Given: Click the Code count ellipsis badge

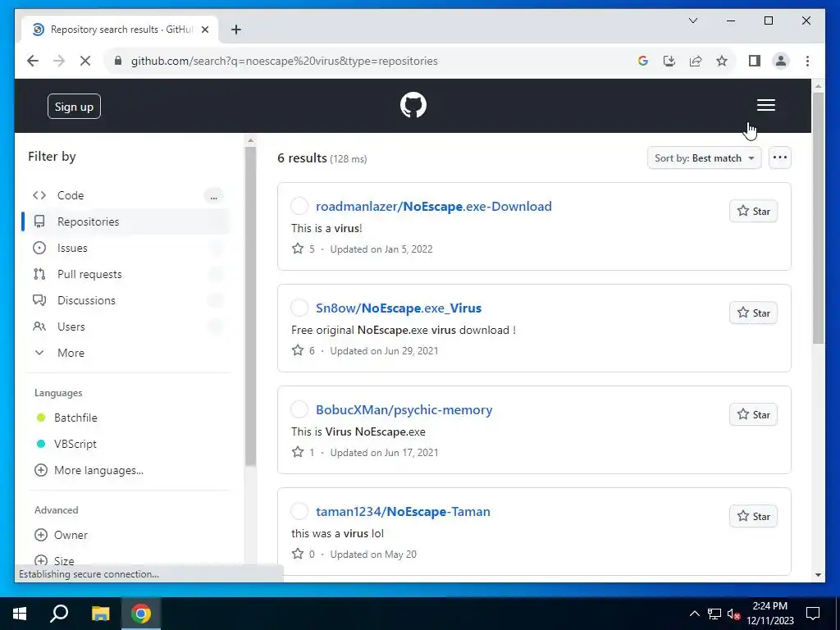Looking at the screenshot, I should [214, 197].
